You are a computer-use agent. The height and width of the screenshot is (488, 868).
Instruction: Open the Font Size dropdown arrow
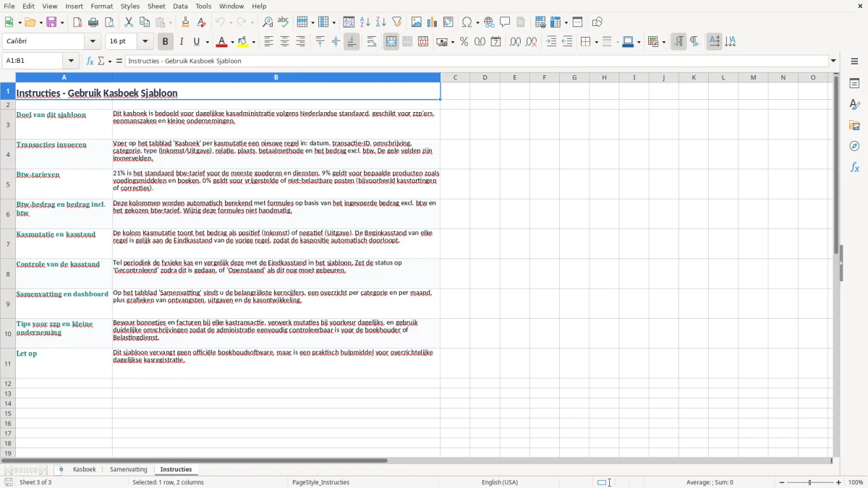tap(145, 42)
